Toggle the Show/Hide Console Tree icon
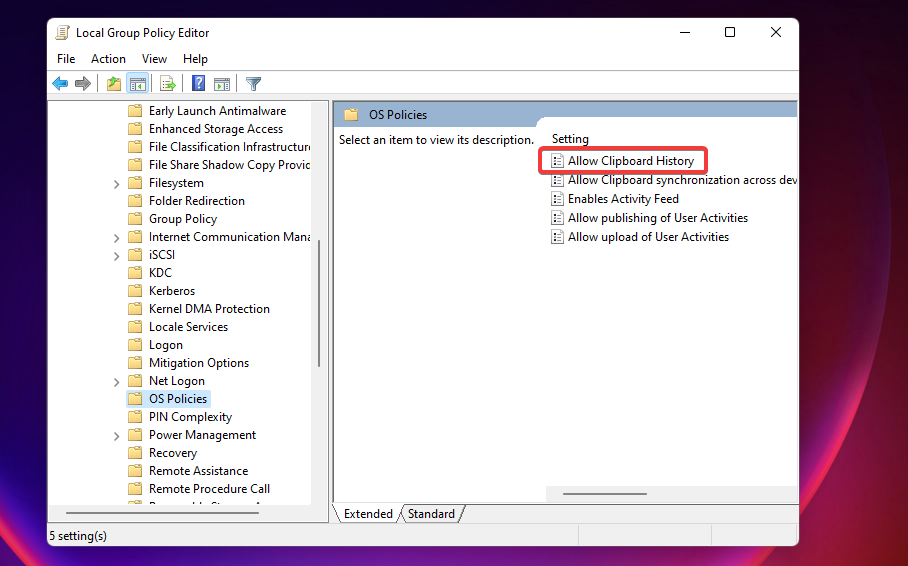The height and width of the screenshot is (566, 908). (138, 84)
